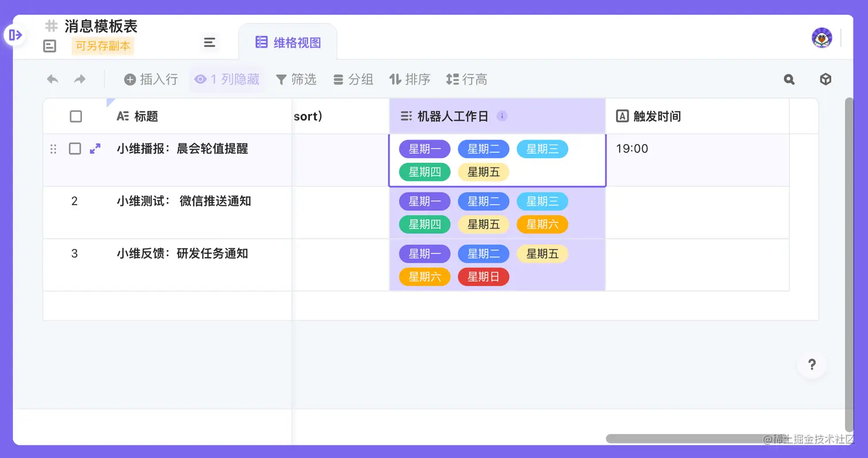Click the yellow 星期五 tag in row 3
The height and width of the screenshot is (458, 868).
542,254
